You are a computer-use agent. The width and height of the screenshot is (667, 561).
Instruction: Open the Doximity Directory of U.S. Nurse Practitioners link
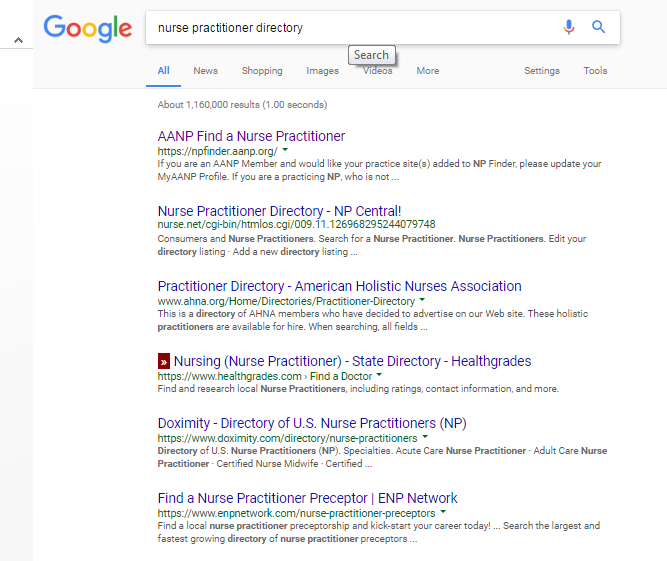click(312, 423)
